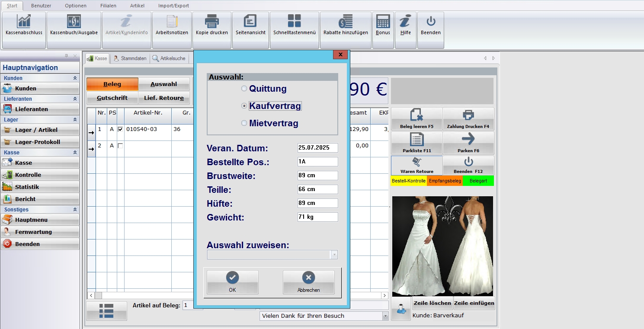The height and width of the screenshot is (329, 644).
Task: Open the Auswahl zuweisen dropdown
Action: pos(334,255)
